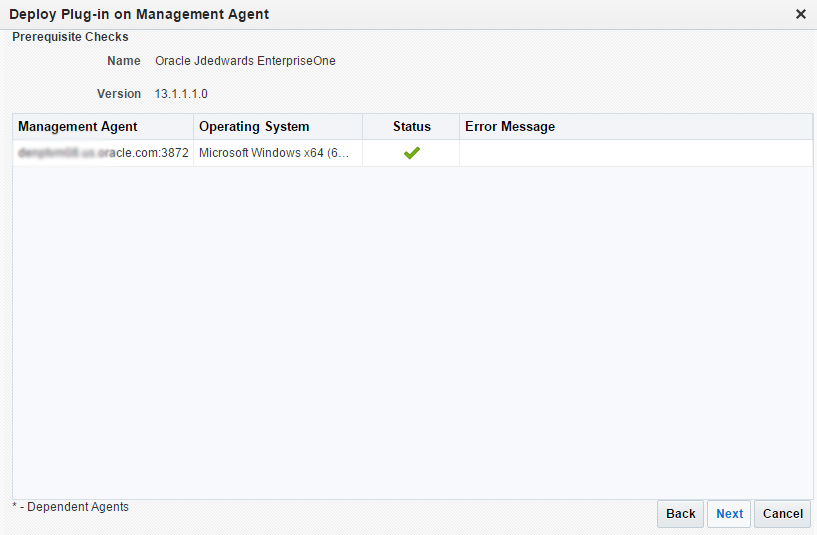
Task: Close the Deploy Plug-in dialog
Action: [x=800, y=14]
